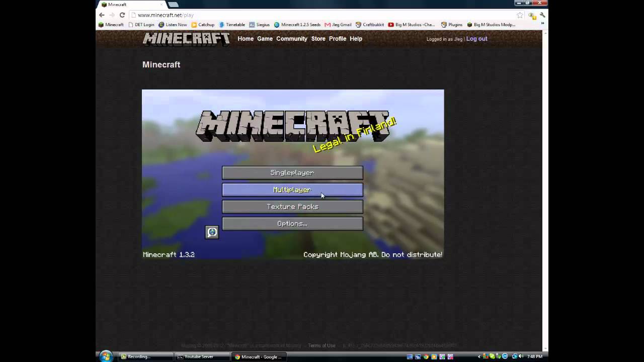Click the Log out link
Screen dimensions: 644x362
point(476,39)
